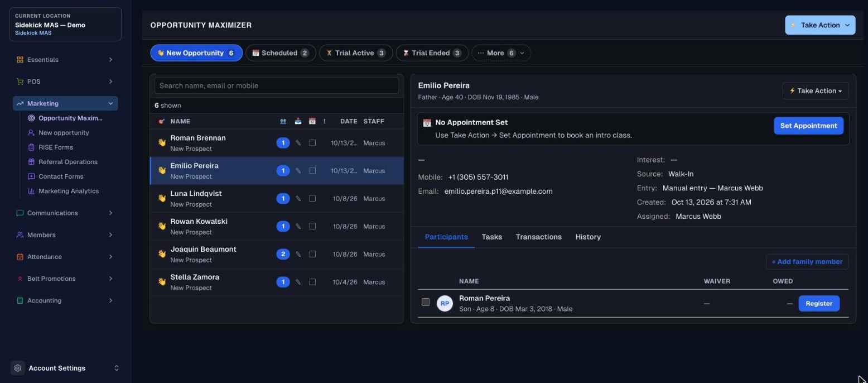Check the checkbox in Rowan Kowalski's row
Image resolution: width=868 pixels, height=383 pixels.
[x=312, y=226]
